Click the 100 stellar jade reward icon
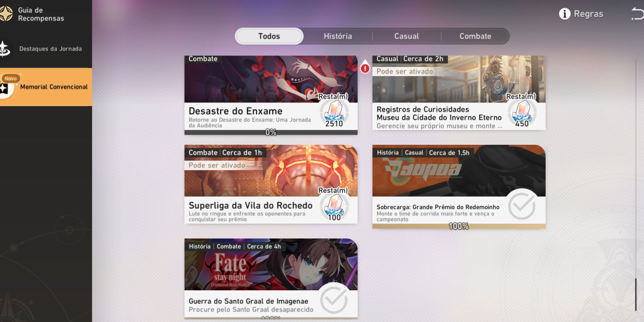The image size is (644, 322). pos(334,205)
